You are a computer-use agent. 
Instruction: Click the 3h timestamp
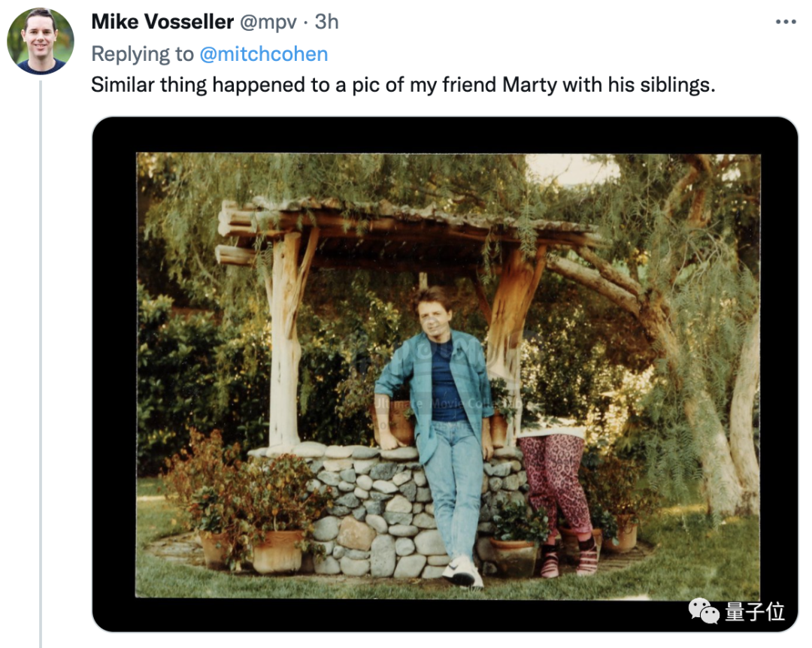pyautogui.click(x=326, y=22)
